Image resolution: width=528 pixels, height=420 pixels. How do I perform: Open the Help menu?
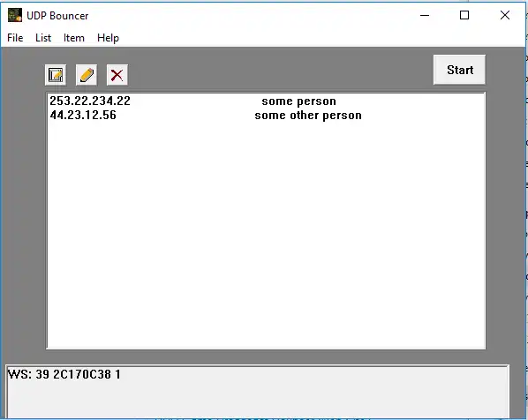tap(108, 38)
